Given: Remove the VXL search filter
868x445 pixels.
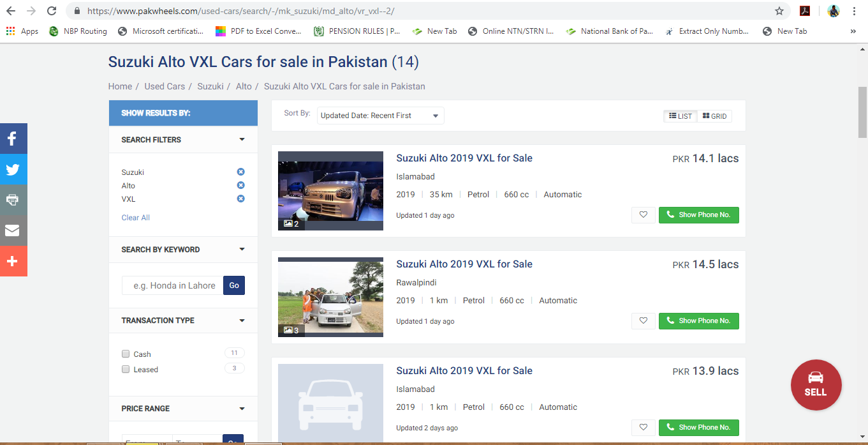Looking at the screenshot, I should pyautogui.click(x=240, y=199).
